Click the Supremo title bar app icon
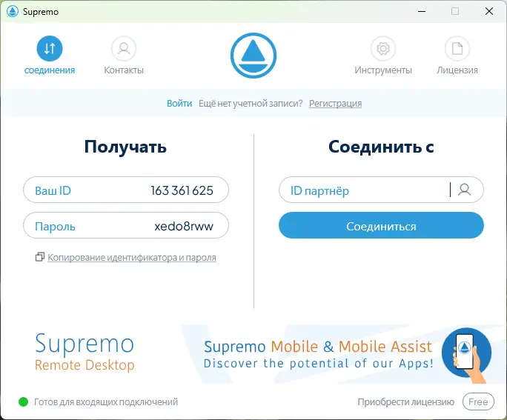The width and height of the screenshot is (507, 420). pyautogui.click(x=13, y=11)
